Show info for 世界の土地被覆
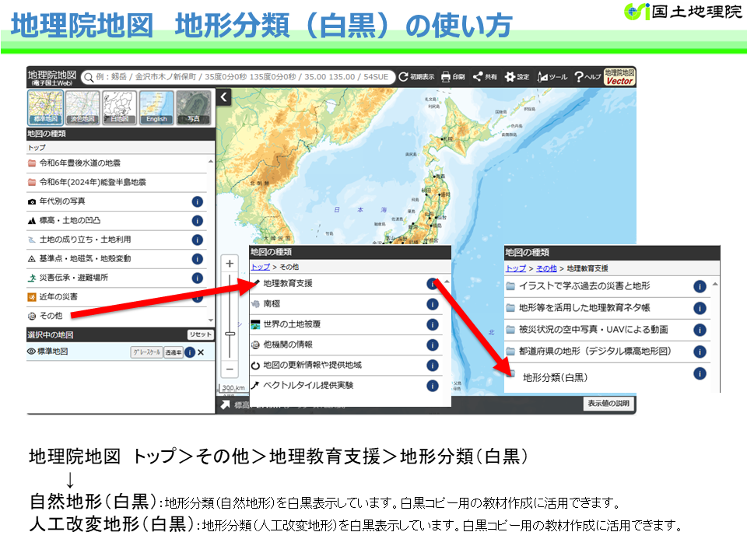Screen dimensions: 747x560 click(432, 324)
